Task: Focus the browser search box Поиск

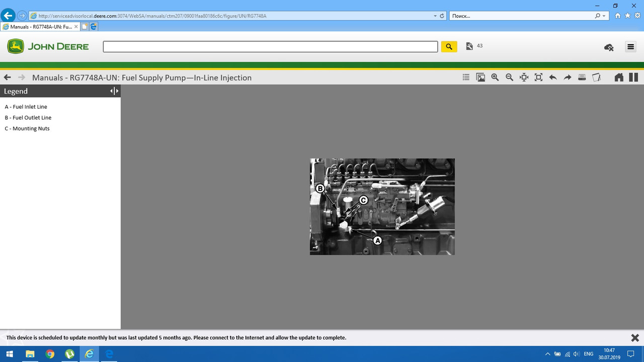Action: pos(521,16)
